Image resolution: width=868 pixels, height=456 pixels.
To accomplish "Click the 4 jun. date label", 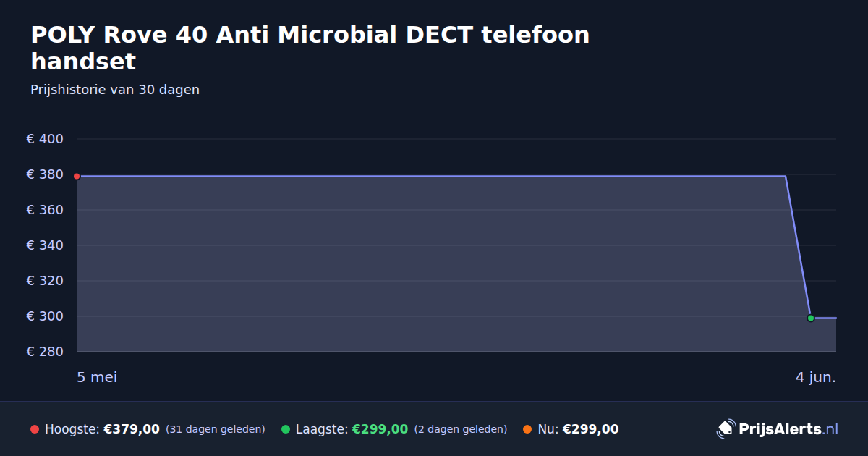I will (x=816, y=377).
